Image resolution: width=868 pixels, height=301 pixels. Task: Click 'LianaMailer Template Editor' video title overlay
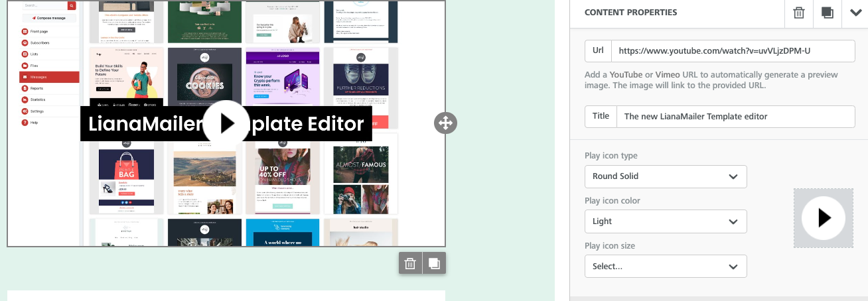tap(226, 124)
